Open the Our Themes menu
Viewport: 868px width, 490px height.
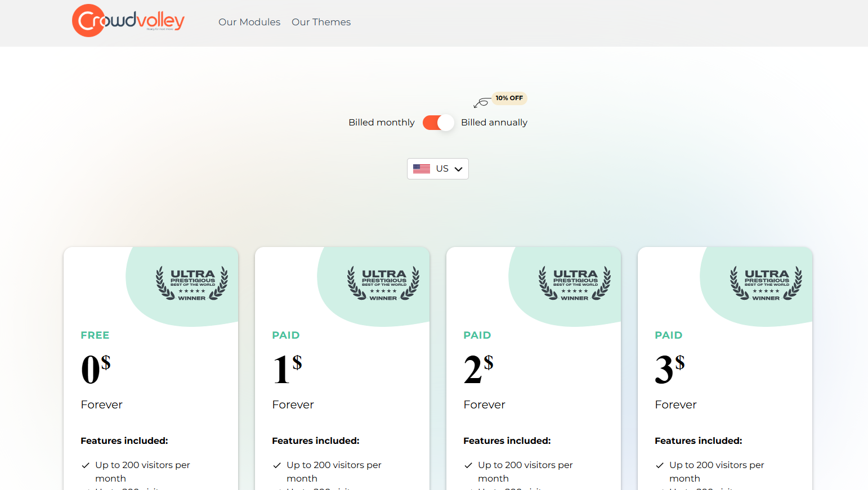tap(321, 22)
